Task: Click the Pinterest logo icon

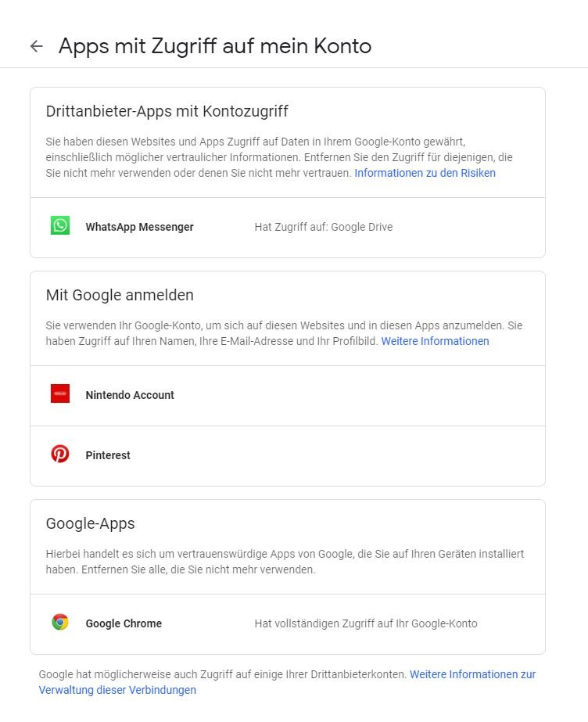Action: 60,454
